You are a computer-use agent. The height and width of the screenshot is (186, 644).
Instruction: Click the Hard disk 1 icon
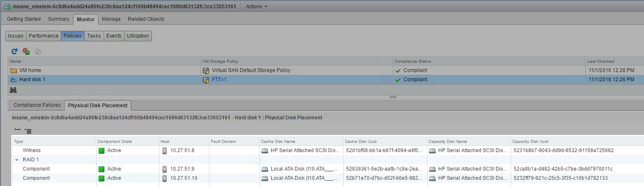13,79
